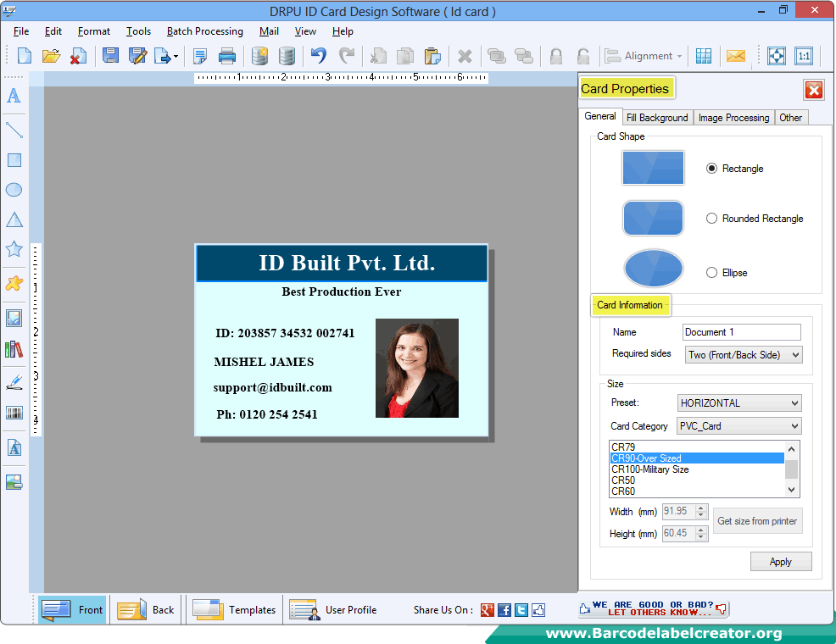
Task: Click the Undo arrow icon
Action: [319, 56]
